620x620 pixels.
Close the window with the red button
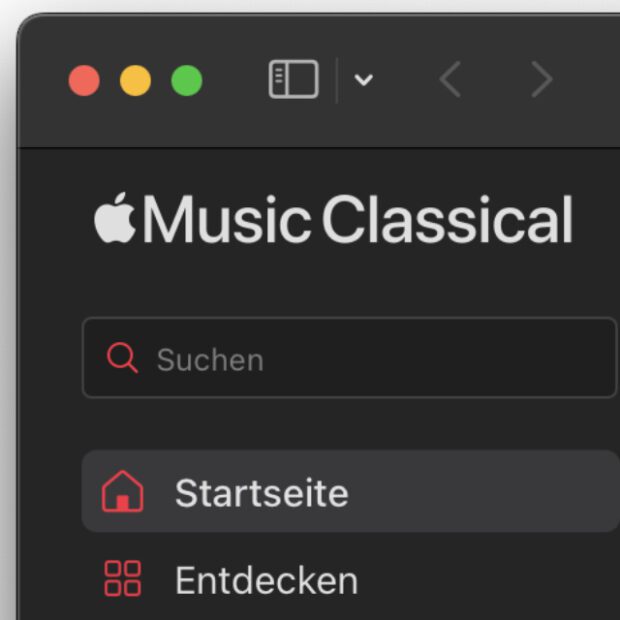[x=84, y=80]
